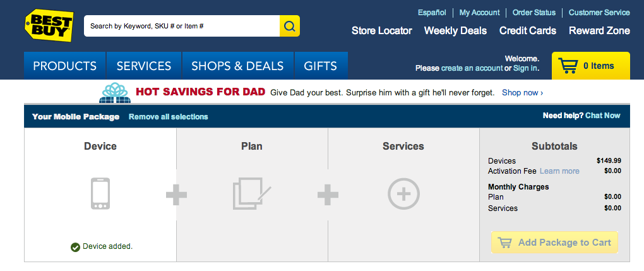Click the gift box icon in banner

[116, 92]
